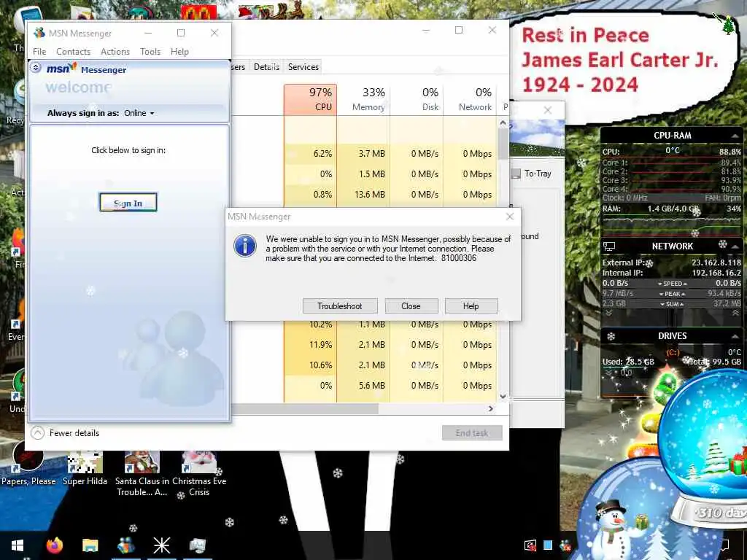The image size is (747, 560).
Task: Open the Contacts menu
Action: coord(74,52)
